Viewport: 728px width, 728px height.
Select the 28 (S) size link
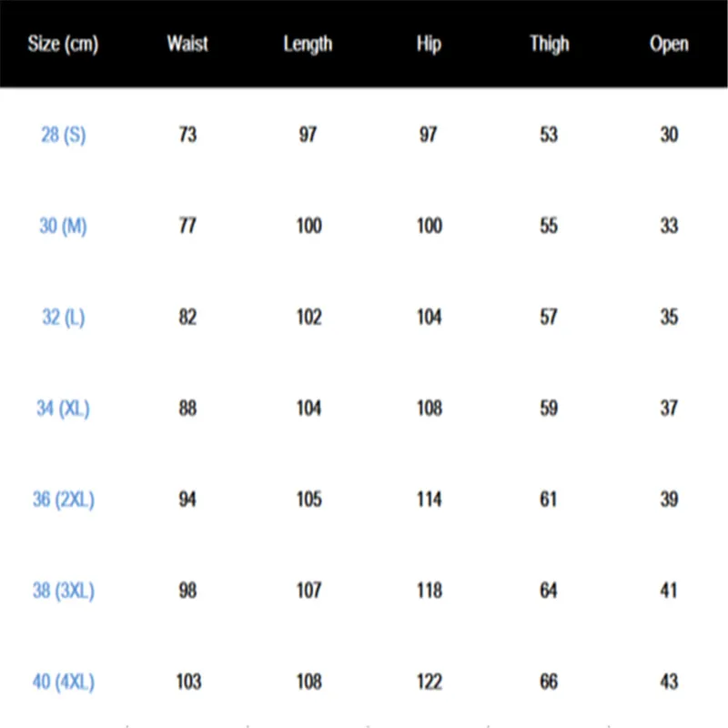pyautogui.click(x=63, y=135)
